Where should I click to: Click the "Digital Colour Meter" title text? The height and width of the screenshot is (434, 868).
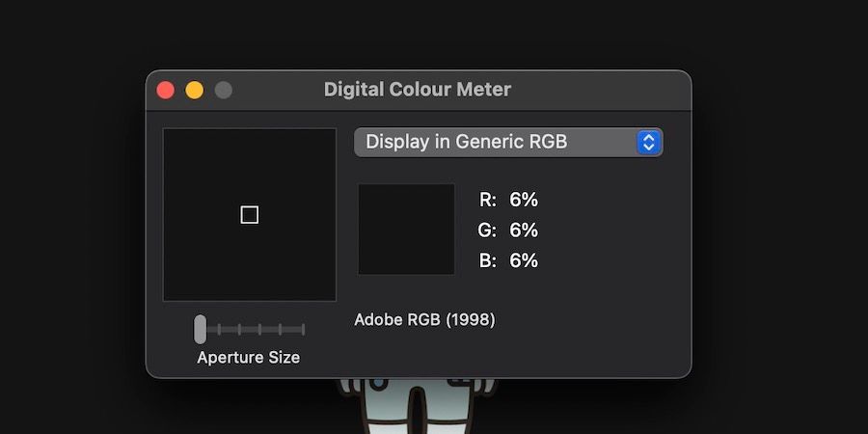tap(417, 90)
